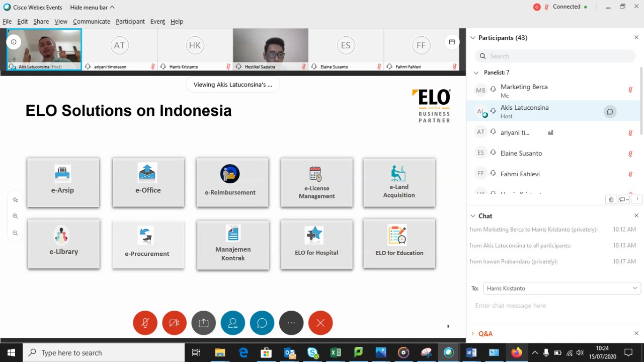The image size is (644, 362).
Task: Toggle microphone mute in meeting controls
Action: 145,323
